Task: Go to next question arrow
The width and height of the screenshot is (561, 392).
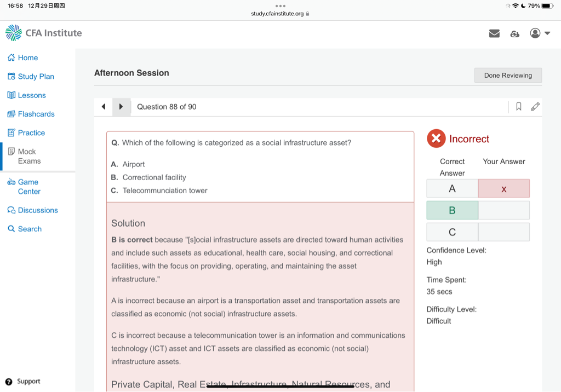Action: (121, 107)
